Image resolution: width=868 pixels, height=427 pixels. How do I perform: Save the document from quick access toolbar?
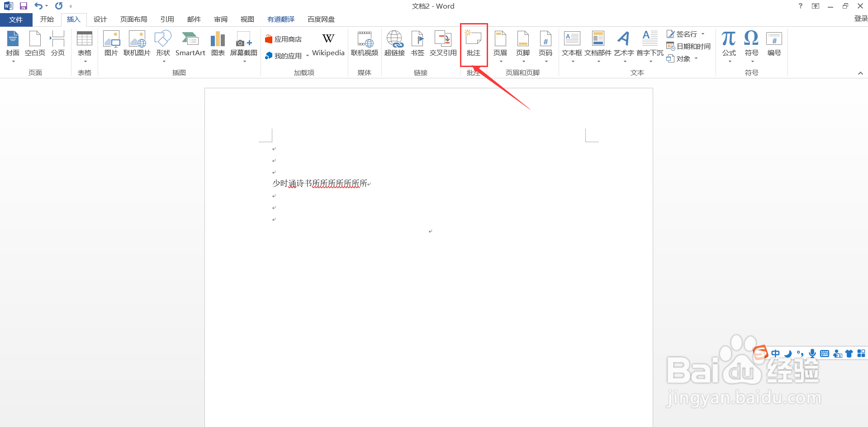[24, 6]
